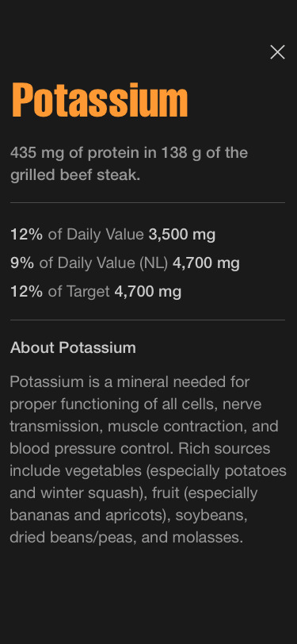This screenshot has width=297, height=644.
Task: Click the 'of Target' label
Action: coord(78,292)
